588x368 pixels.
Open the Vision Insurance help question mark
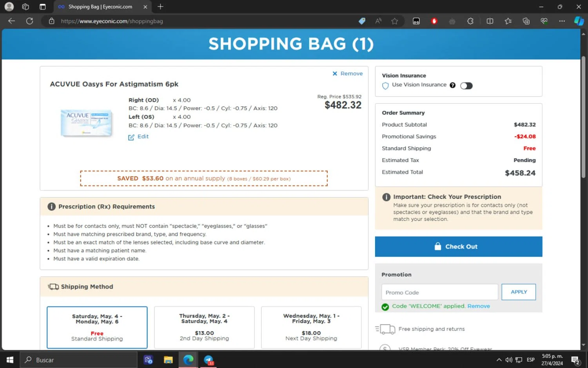point(452,85)
